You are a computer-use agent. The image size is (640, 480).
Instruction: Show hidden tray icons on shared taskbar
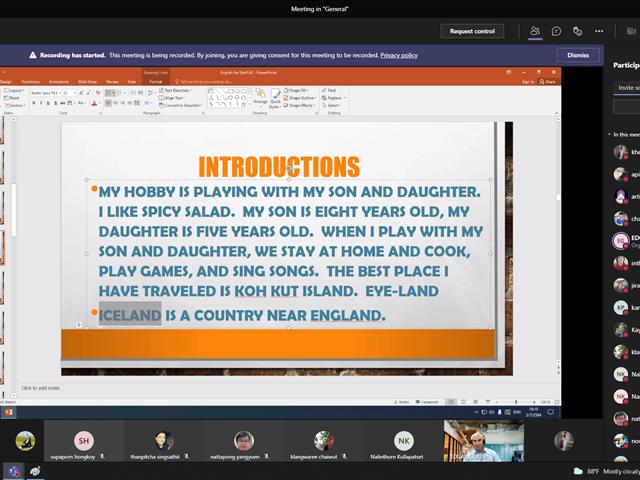(x=476, y=412)
